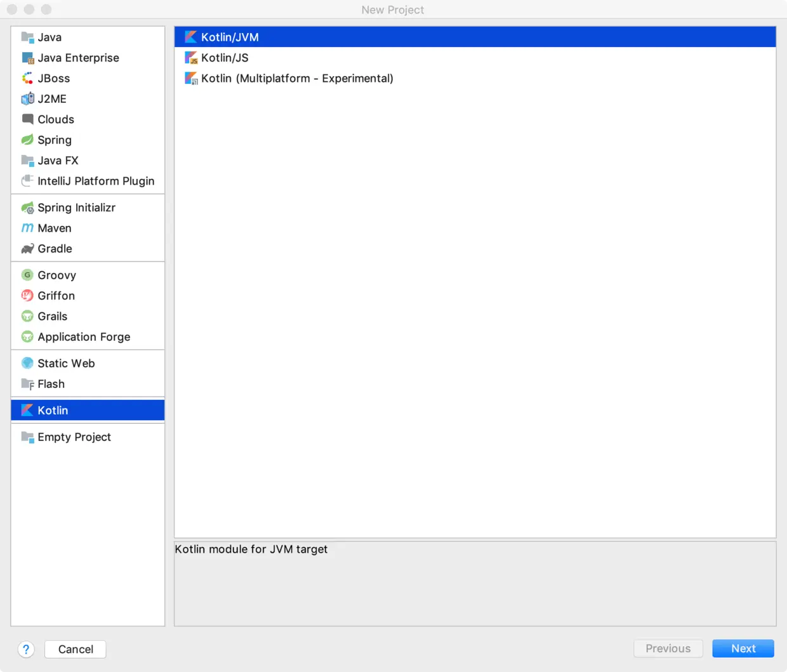Click the Gradle elephant icon
This screenshot has height=672, width=787.
tap(27, 249)
